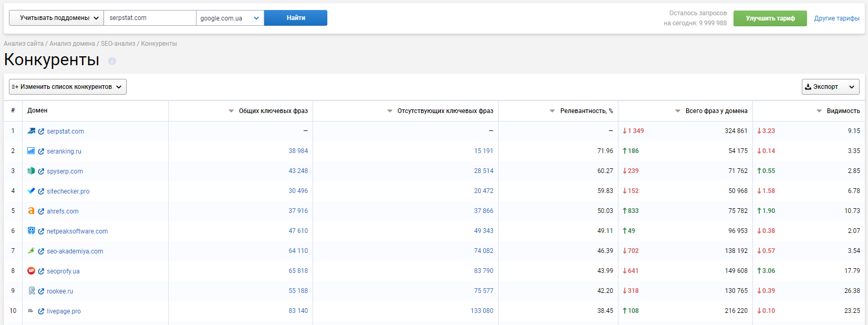Go to Анализ домена breadcrumb
868x325 pixels.
point(72,44)
